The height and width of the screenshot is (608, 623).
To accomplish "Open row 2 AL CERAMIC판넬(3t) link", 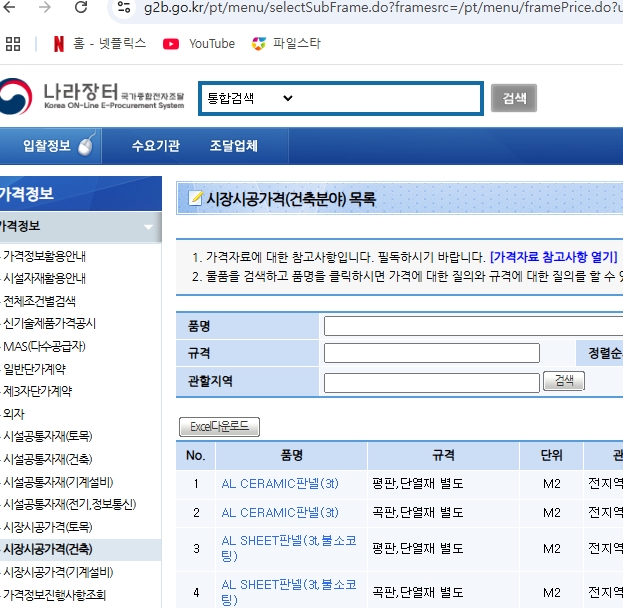I will pyautogui.click(x=280, y=513).
